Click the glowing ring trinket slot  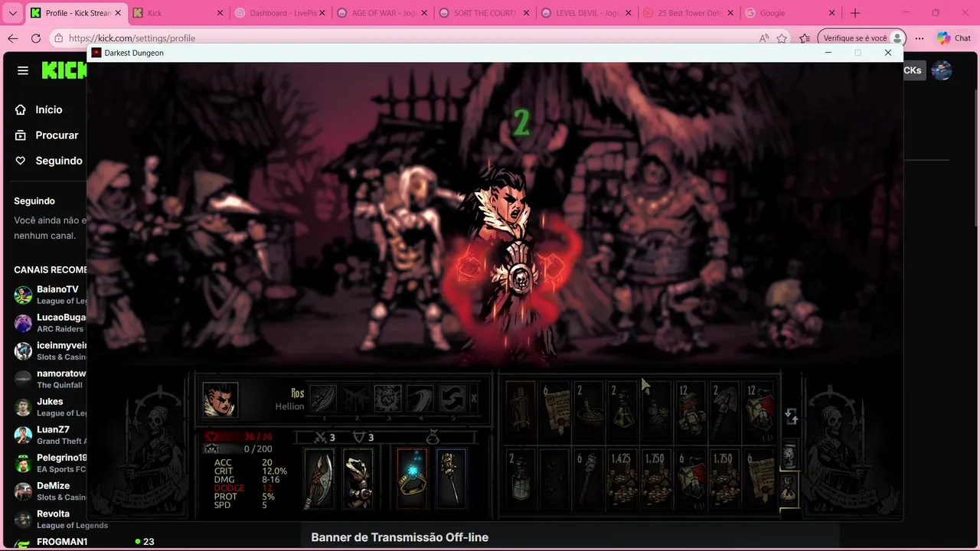(412, 479)
